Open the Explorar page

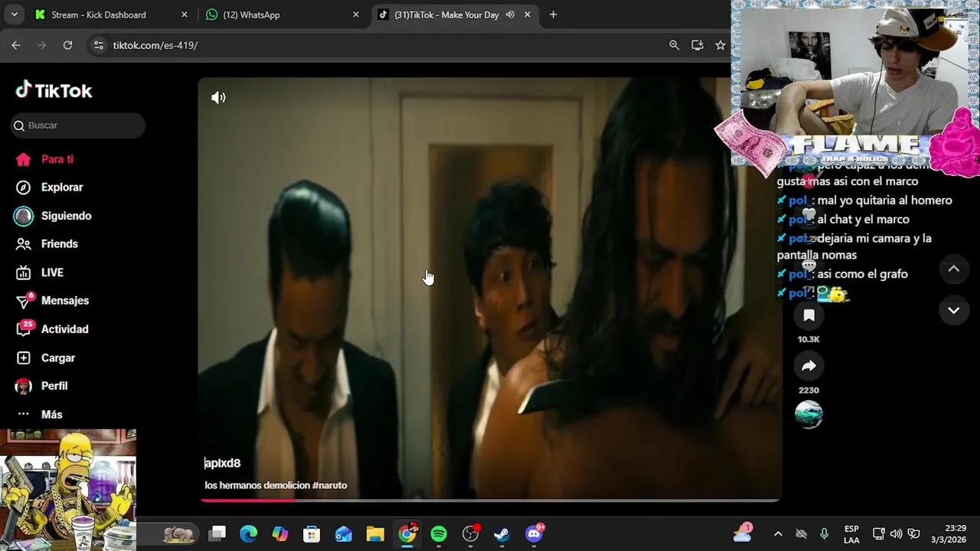click(x=50, y=187)
